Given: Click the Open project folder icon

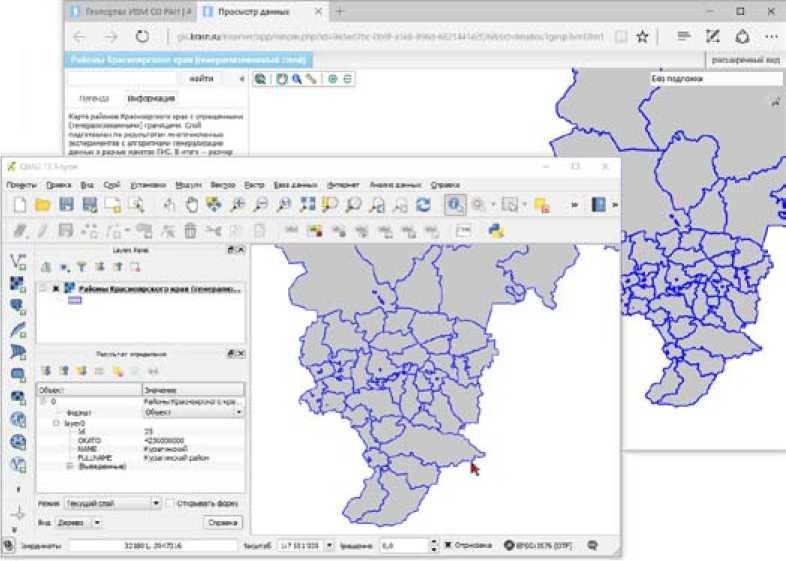Looking at the screenshot, I should (43, 204).
